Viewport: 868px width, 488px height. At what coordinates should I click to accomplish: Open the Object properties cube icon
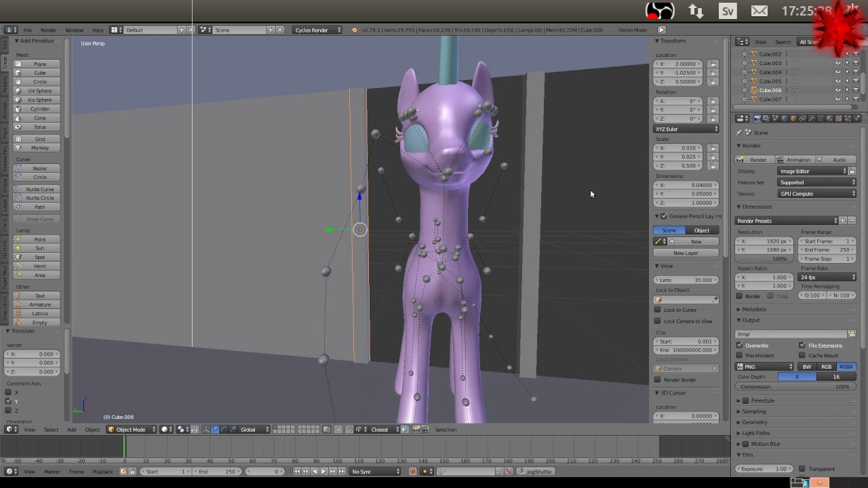(x=793, y=119)
